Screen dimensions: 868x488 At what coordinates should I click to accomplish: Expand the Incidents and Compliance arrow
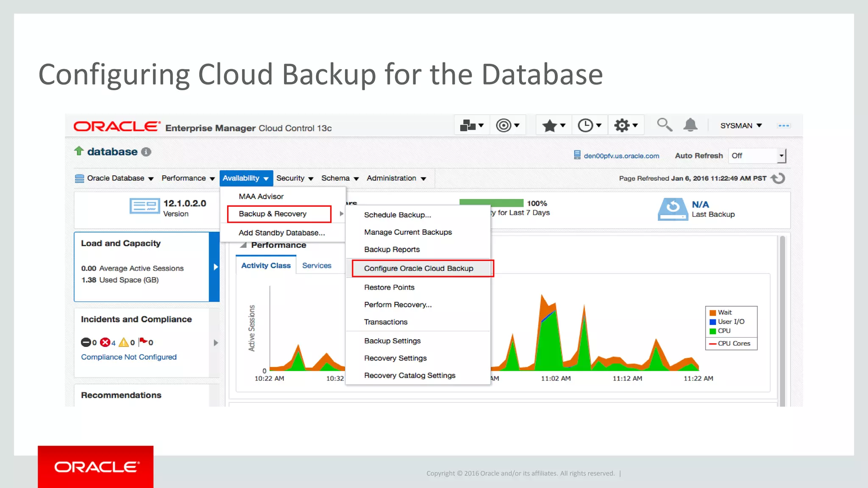tap(216, 343)
